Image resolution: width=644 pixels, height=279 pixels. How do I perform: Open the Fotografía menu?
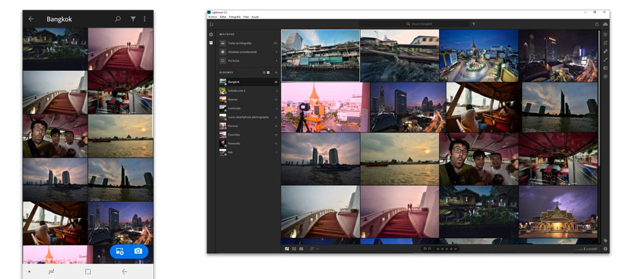coord(235,17)
